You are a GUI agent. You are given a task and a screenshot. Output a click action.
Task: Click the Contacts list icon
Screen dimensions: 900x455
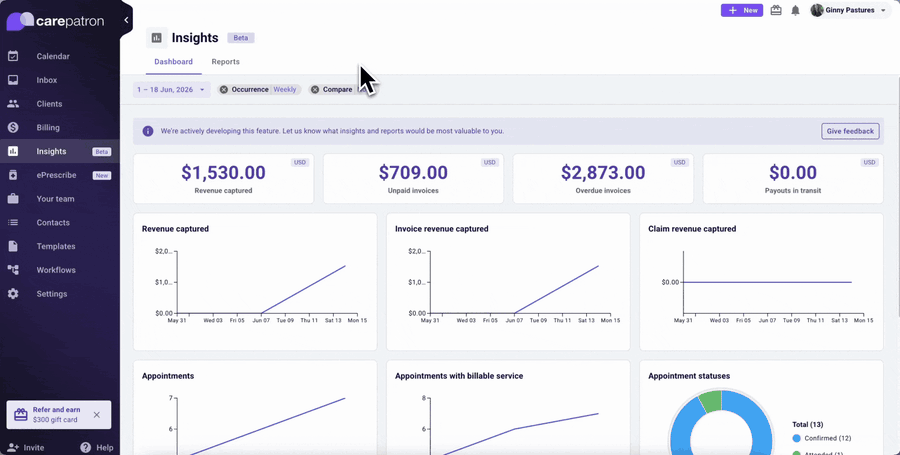click(13, 223)
